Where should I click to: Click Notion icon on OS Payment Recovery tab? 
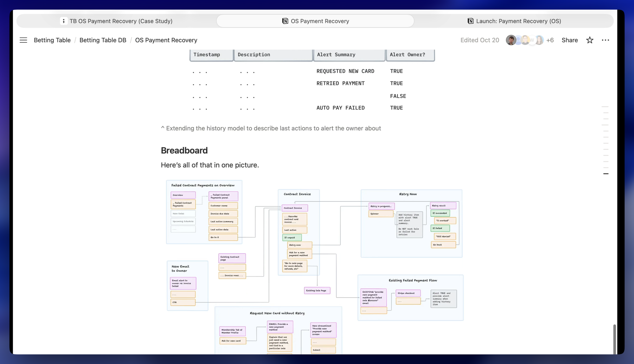[x=285, y=21]
